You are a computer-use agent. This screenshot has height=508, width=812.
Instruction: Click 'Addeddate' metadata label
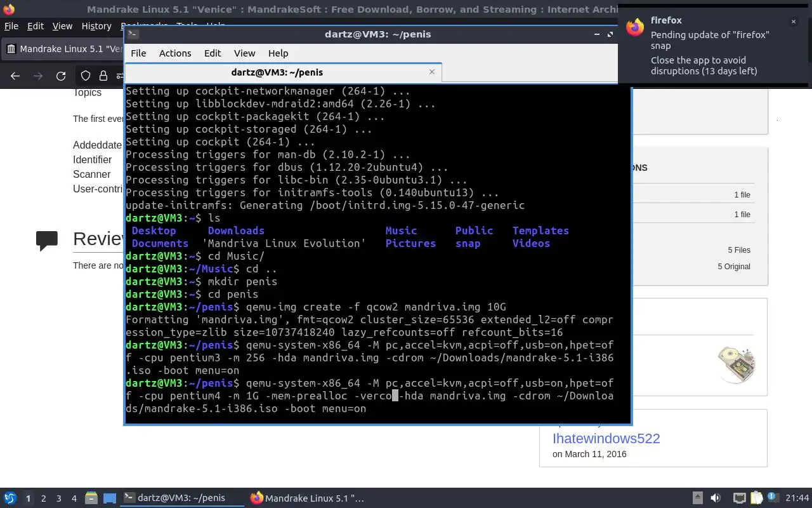tap(97, 145)
